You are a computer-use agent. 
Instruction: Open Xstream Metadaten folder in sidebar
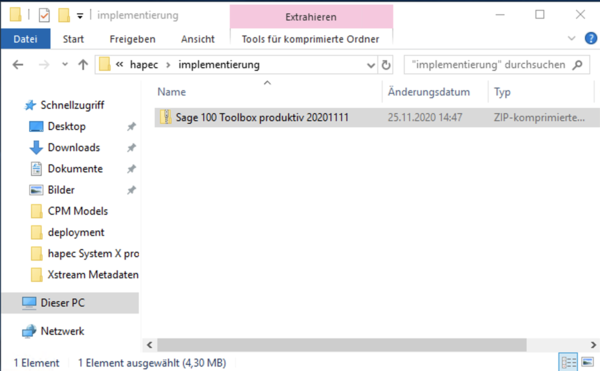coord(93,275)
